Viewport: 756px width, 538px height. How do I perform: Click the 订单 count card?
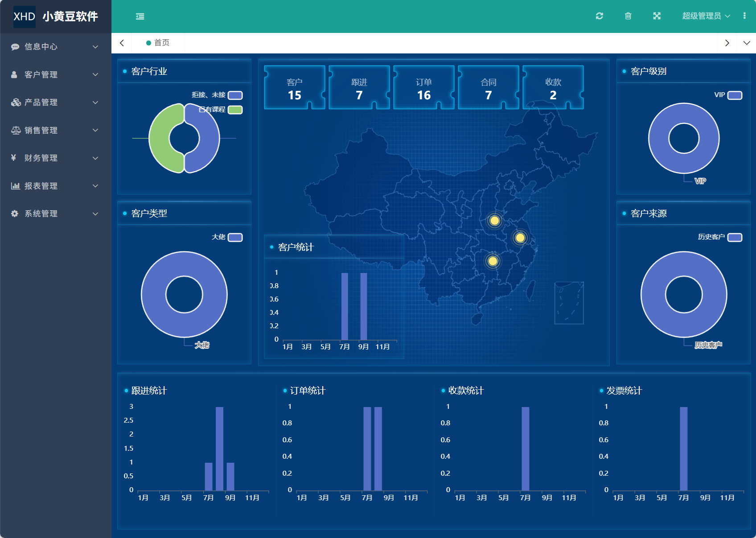424,88
